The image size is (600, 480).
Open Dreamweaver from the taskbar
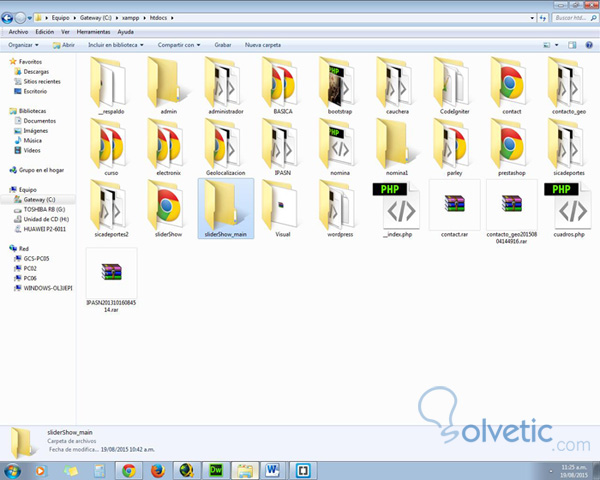point(215,470)
